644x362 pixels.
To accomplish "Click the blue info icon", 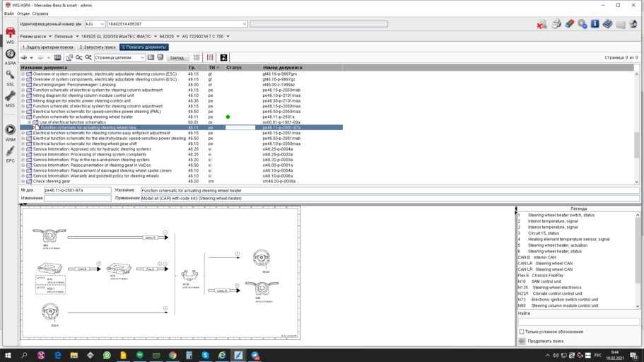I will coord(595,24).
